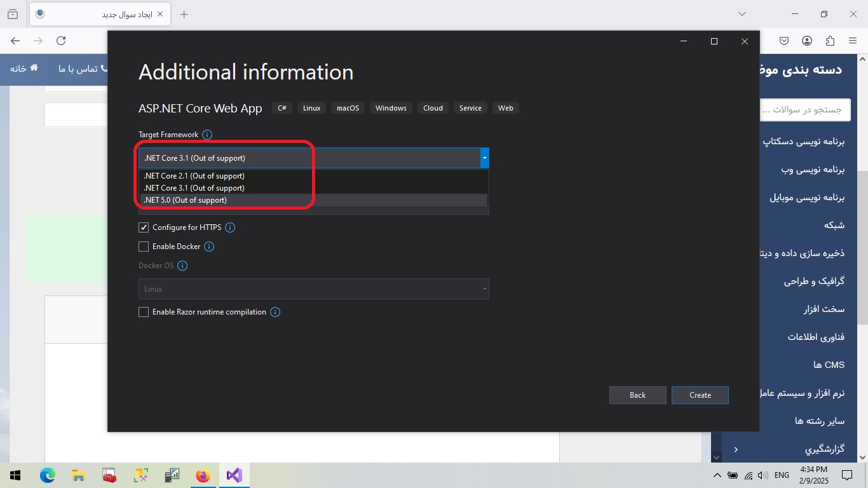Open a new browser tab
The width and height of the screenshot is (868, 488).
[x=184, y=14]
